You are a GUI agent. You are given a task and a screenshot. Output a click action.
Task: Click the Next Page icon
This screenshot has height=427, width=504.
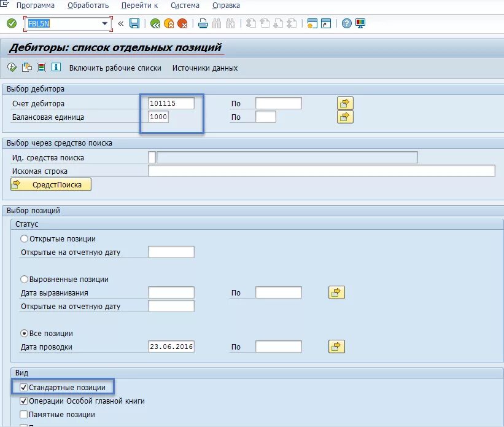278,23
